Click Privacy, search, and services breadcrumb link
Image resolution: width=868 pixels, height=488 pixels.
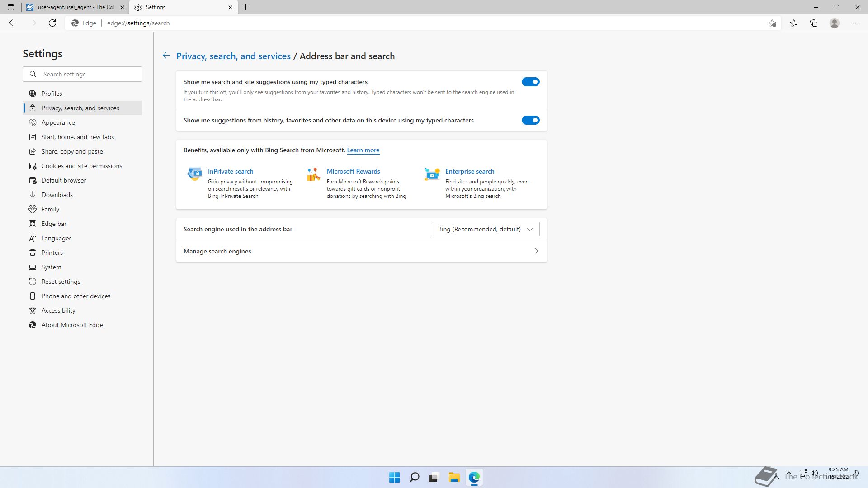[x=233, y=56]
